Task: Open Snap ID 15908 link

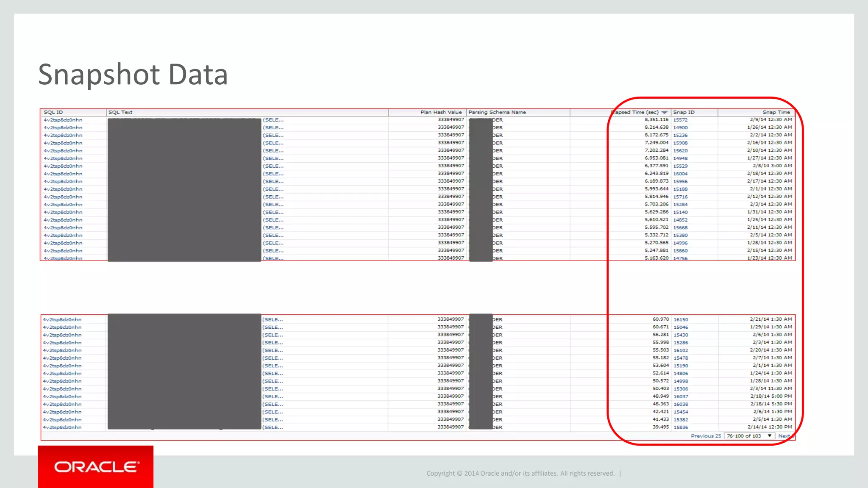Action: point(680,143)
